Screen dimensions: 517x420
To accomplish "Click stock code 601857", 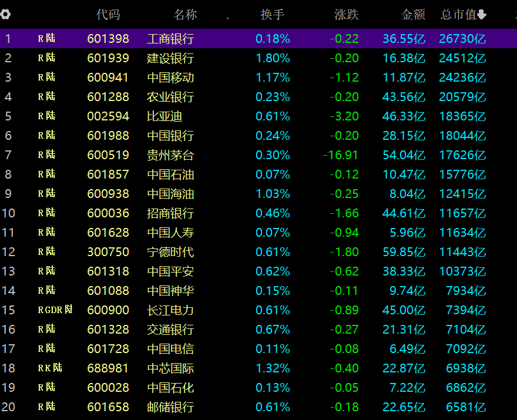I will click(x=108, y=174).
